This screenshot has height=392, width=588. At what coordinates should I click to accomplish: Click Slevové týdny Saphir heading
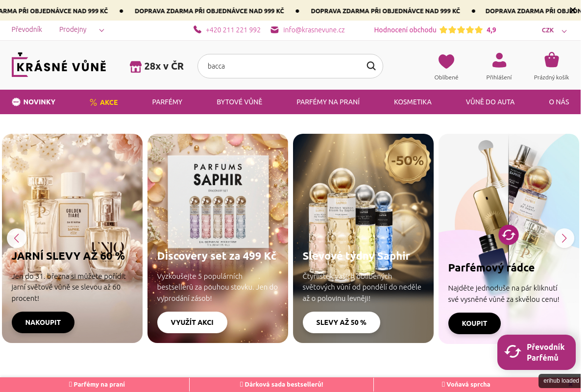click(356, 256)
